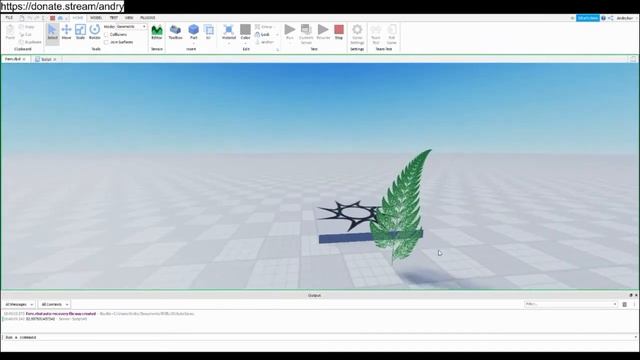Open the Material dropdown arrow
Image resolution: width=640 pixels, height=360 pixels.
[229, 43]
